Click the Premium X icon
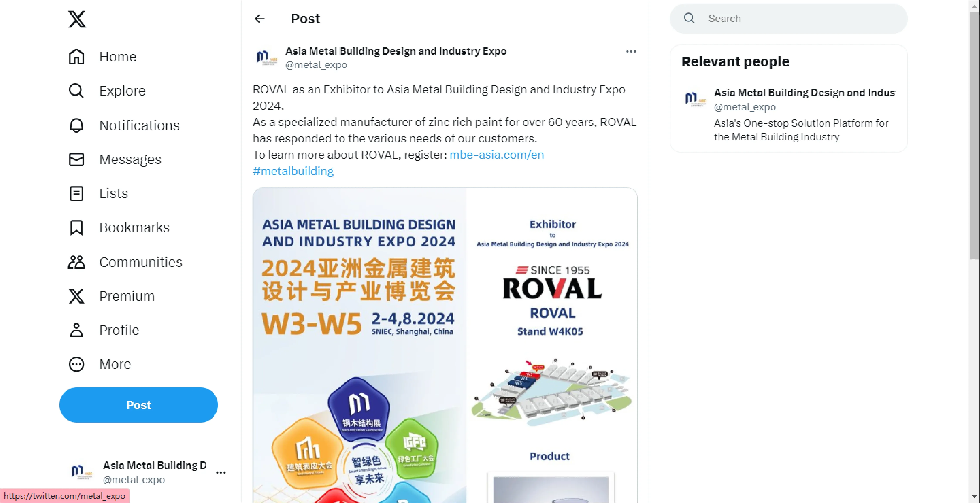Viewport: 980px width, 503px height. pyautogui.click(x=76, y=296)
